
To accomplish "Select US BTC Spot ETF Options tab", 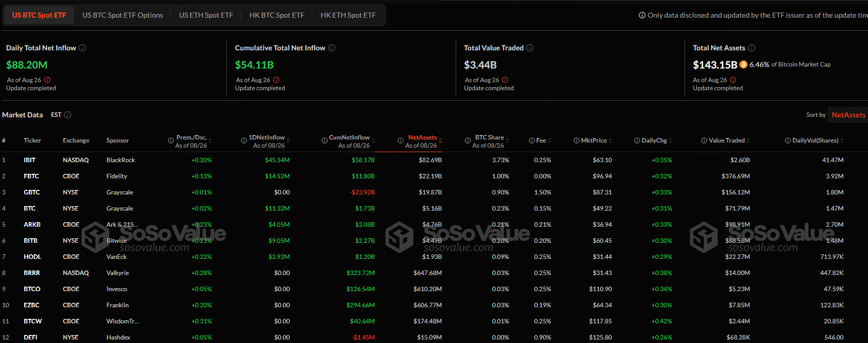I will point(122,15).
